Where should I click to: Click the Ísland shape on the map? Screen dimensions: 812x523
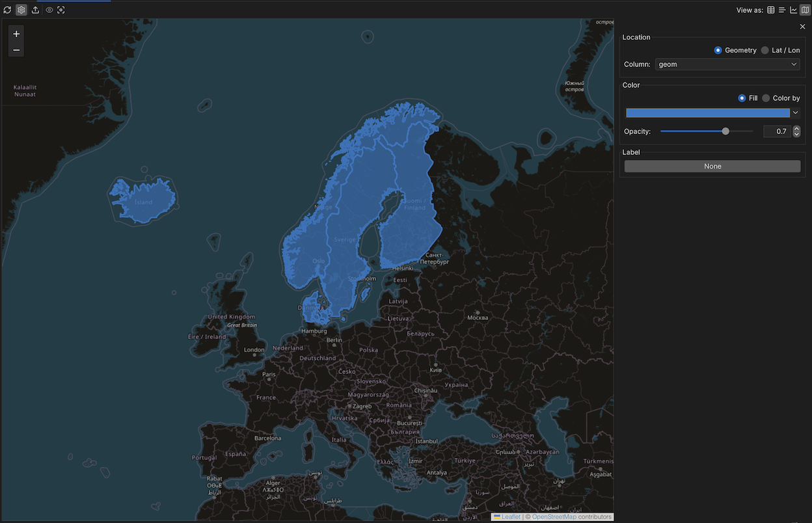coord(143,202)
